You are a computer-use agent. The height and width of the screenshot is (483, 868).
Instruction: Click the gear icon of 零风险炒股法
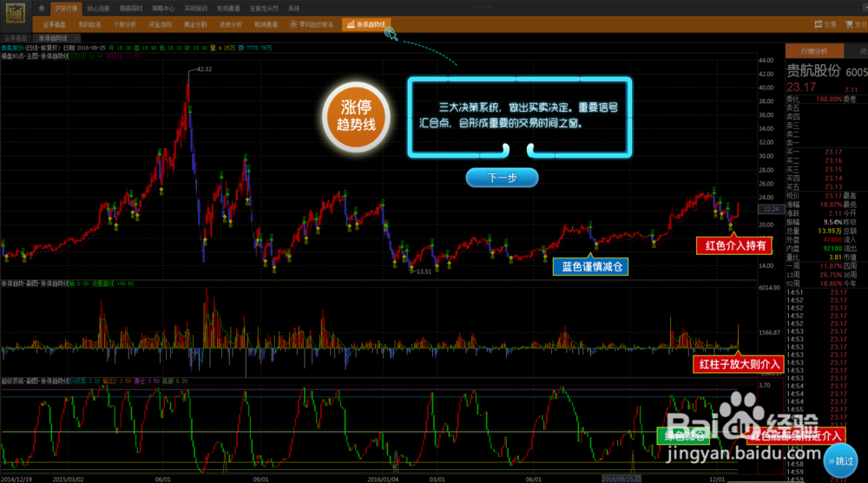tap(293, 24)
